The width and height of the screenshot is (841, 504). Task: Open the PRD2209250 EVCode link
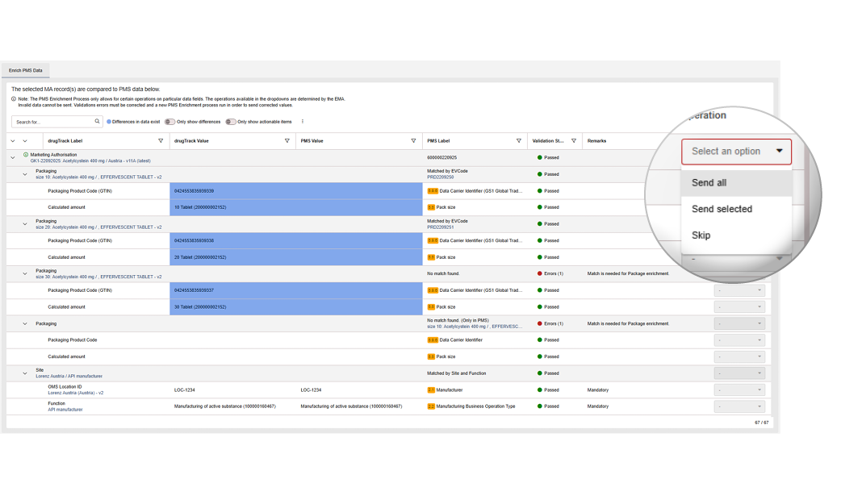440,177
